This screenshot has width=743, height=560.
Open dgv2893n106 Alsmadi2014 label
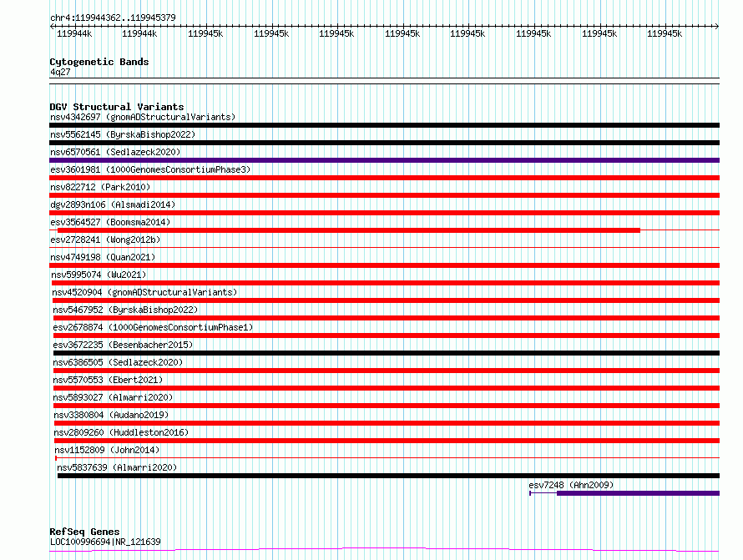(113, 204)
